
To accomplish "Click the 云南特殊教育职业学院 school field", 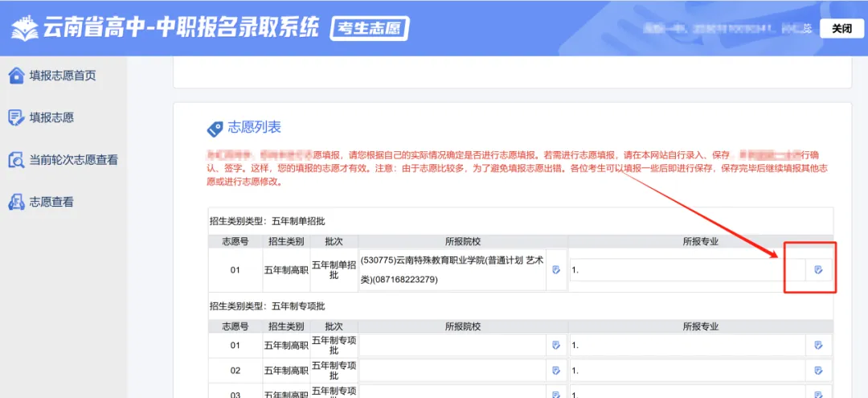I will [x=452, y=269].
